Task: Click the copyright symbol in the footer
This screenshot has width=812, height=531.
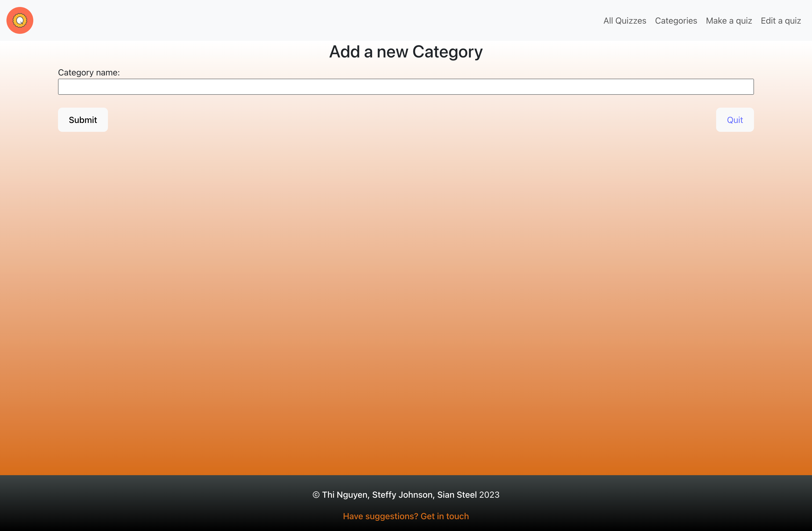Action: (316, 495)
